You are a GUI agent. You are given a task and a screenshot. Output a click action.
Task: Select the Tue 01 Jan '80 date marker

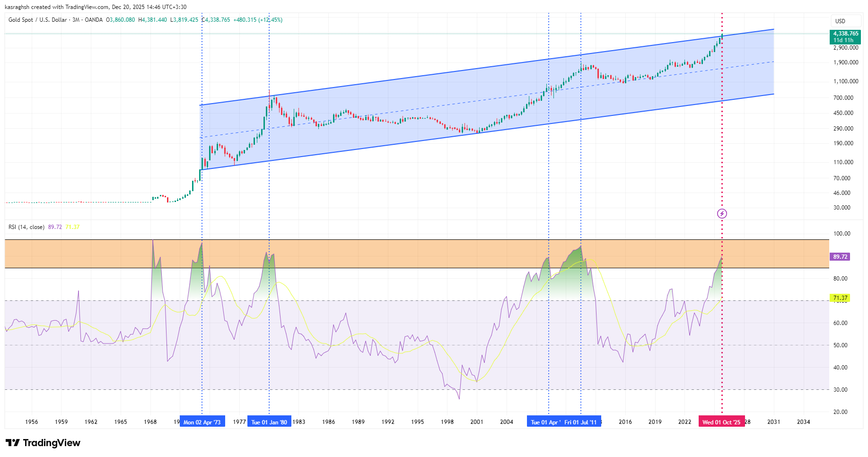(269, 422)
